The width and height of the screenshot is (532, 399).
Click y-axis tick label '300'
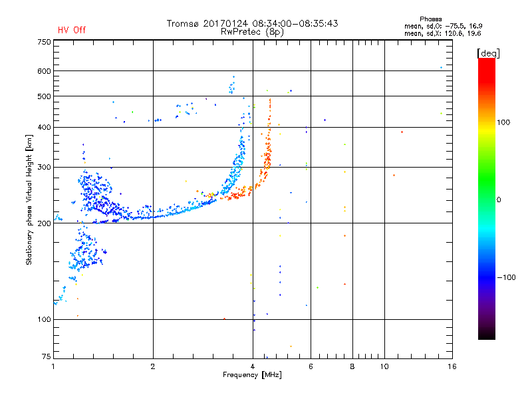tap(44, 167)
